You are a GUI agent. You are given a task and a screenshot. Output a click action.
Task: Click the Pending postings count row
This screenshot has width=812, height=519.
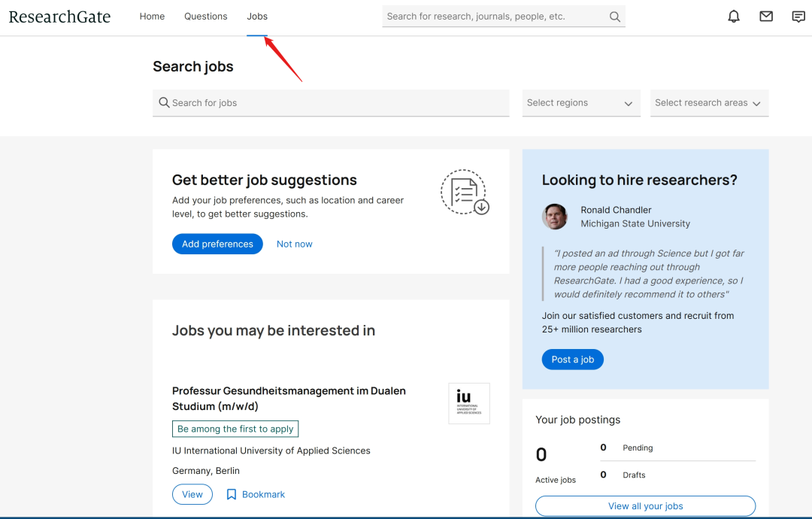pyautogui.click(x=678, y=448)
